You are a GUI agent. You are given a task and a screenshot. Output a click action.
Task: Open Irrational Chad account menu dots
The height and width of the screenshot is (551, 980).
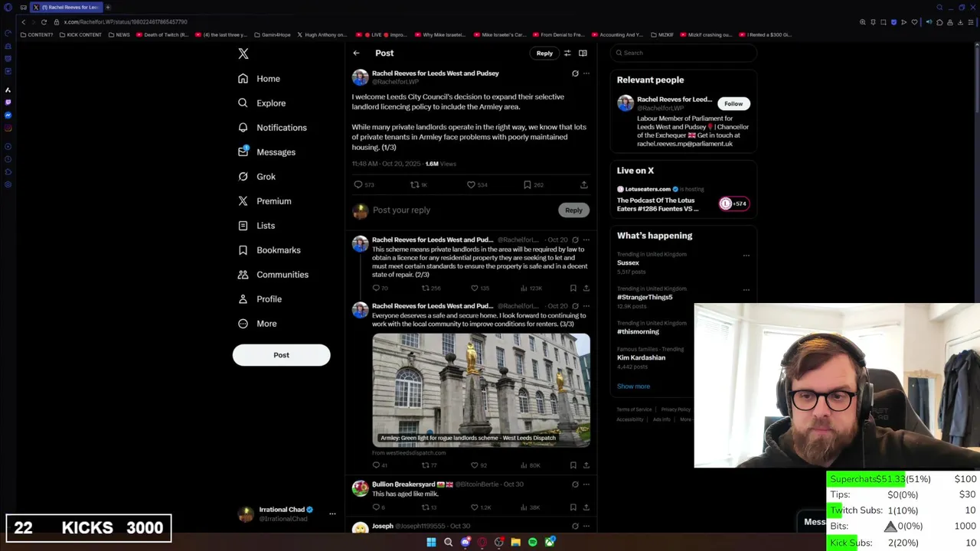coord(332,514)
